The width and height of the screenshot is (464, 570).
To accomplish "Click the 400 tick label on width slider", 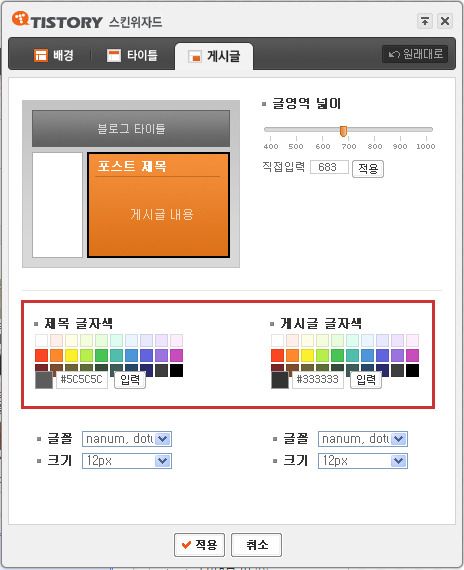I will pyautogui.click(x=271, y=146).
